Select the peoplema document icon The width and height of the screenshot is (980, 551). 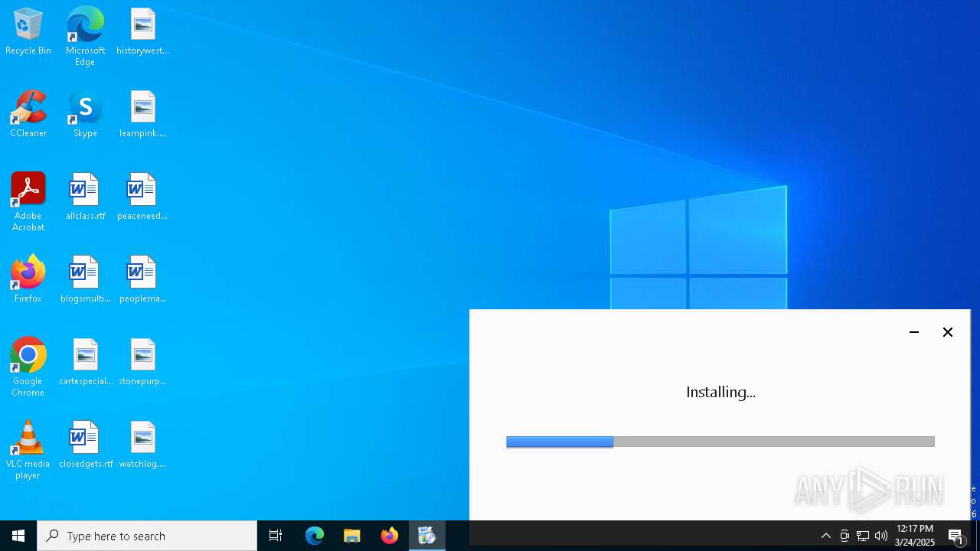click(x=142, y=280)
